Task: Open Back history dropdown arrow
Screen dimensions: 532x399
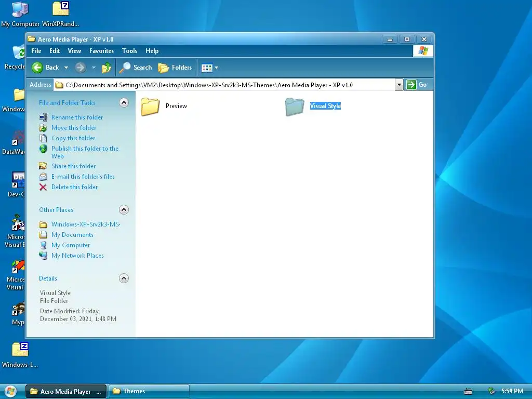Action: coord(66,68)
